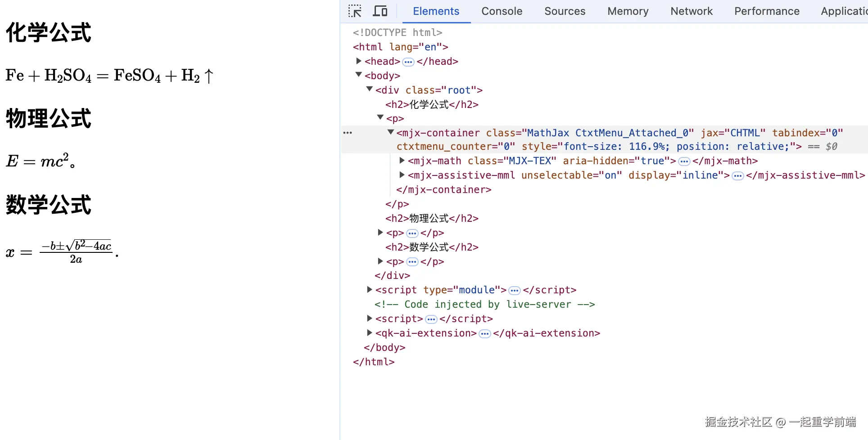Switch to the Elements tab
Image resolution: width=868 pixels, height=440 pixels.
436,11
